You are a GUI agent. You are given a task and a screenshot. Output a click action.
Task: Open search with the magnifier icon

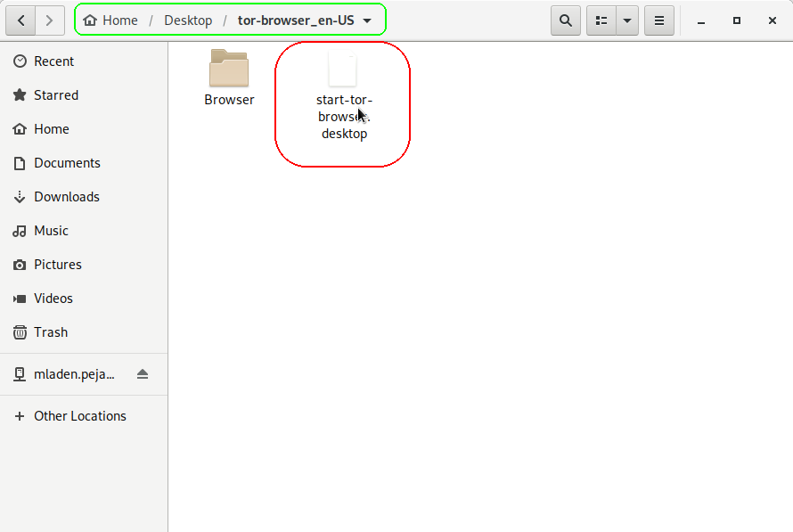click(x=566, y=20)
